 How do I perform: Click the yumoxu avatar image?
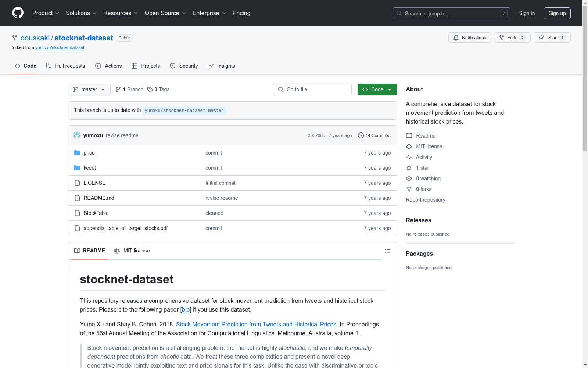click(x=77, y=135)
